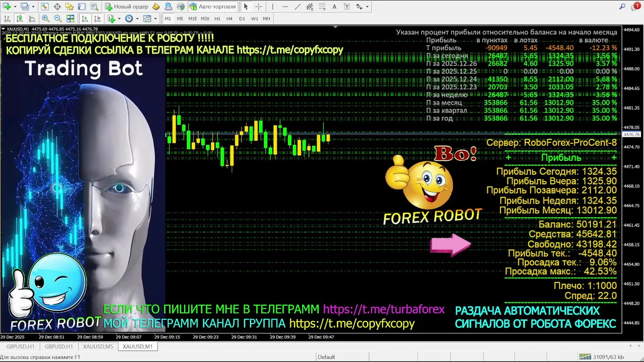Select the W1 timeframe
Screen dimensions: 644x362
pyautogui.click(x=255, y=19)
